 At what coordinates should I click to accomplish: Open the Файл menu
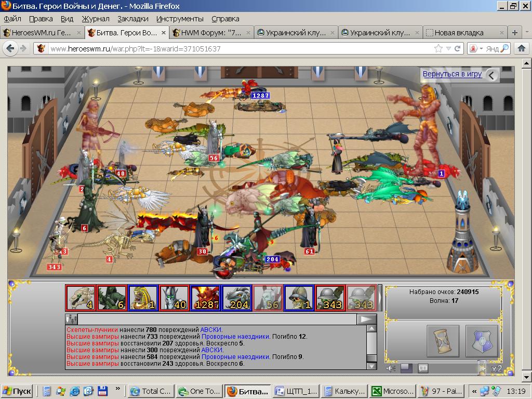point(12,19)
